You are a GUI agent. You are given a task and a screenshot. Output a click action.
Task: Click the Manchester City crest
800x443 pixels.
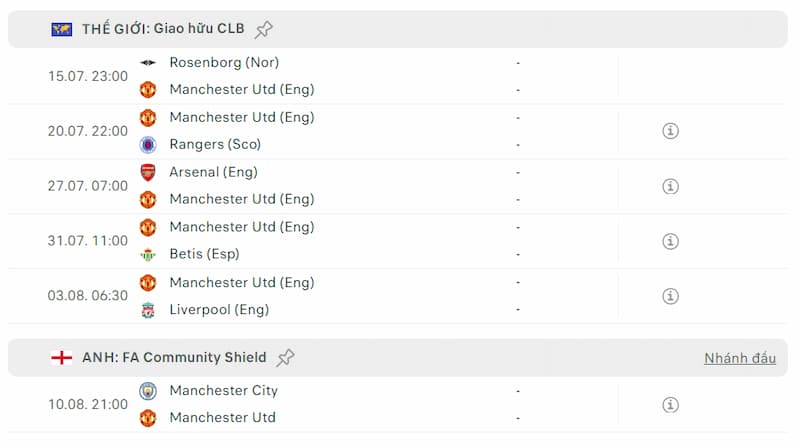coord(148,391)
